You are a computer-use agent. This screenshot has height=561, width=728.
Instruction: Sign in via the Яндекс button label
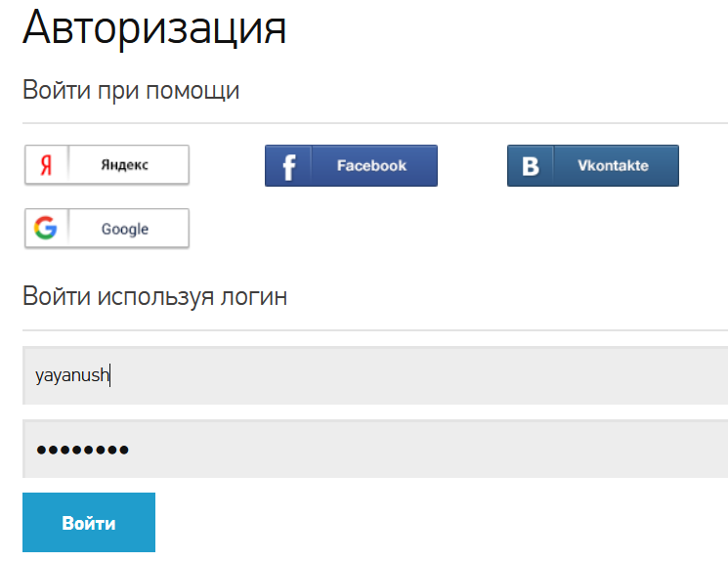[x=124, y=165]
